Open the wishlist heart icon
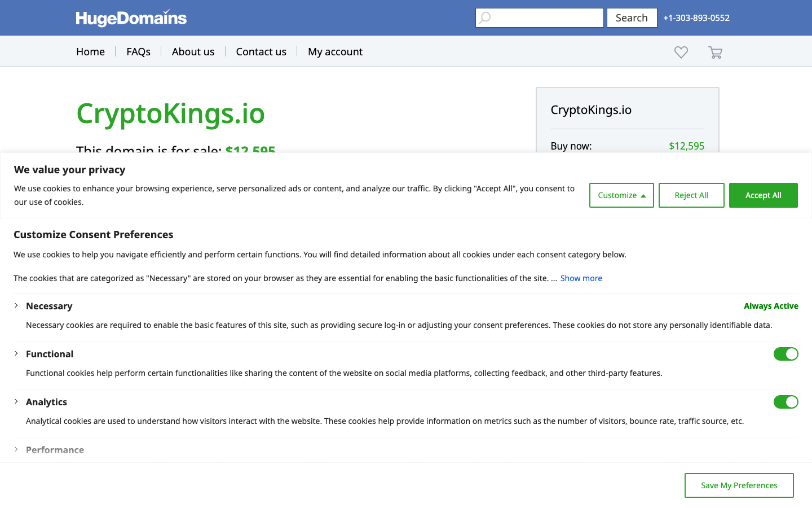This screenshot has height=508, width=812. pos(681,52)
